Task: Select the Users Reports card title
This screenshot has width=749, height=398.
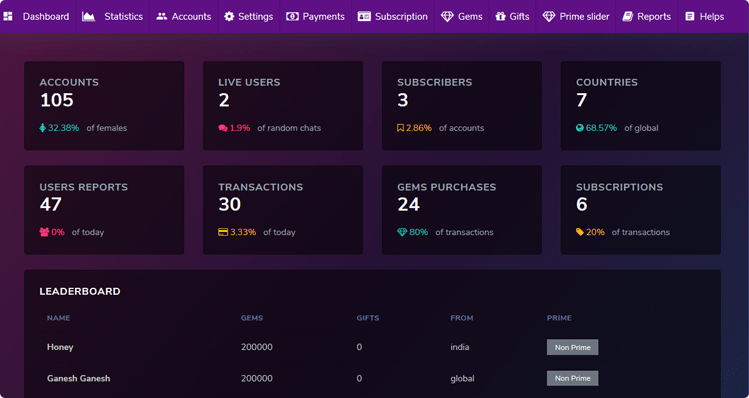Action: click(84, 187)
